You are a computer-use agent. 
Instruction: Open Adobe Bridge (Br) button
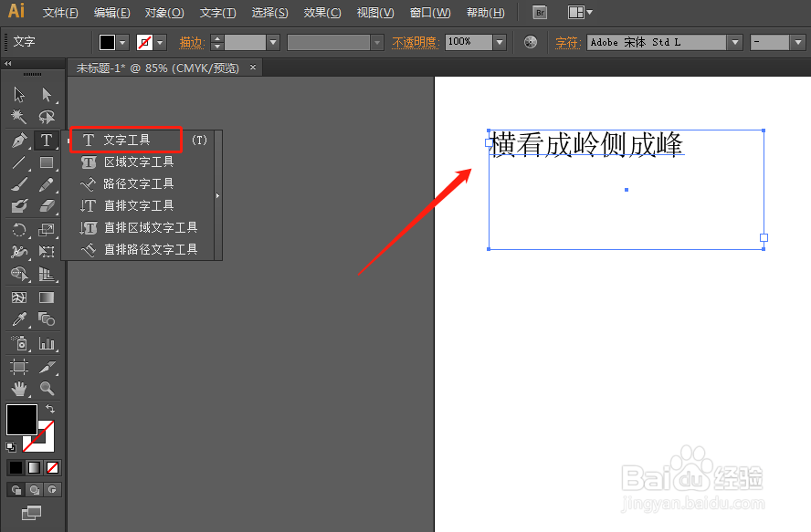click(x=540, y=13)
